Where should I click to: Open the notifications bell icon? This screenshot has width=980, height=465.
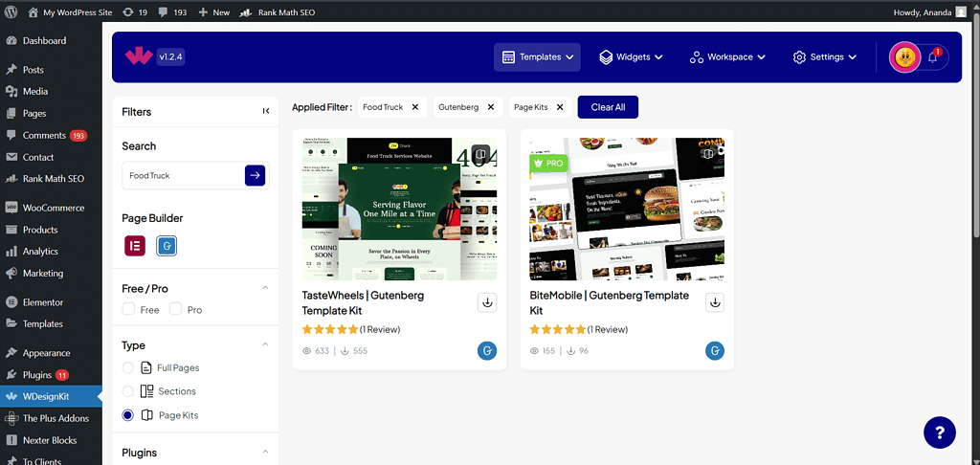coord(933,57)
